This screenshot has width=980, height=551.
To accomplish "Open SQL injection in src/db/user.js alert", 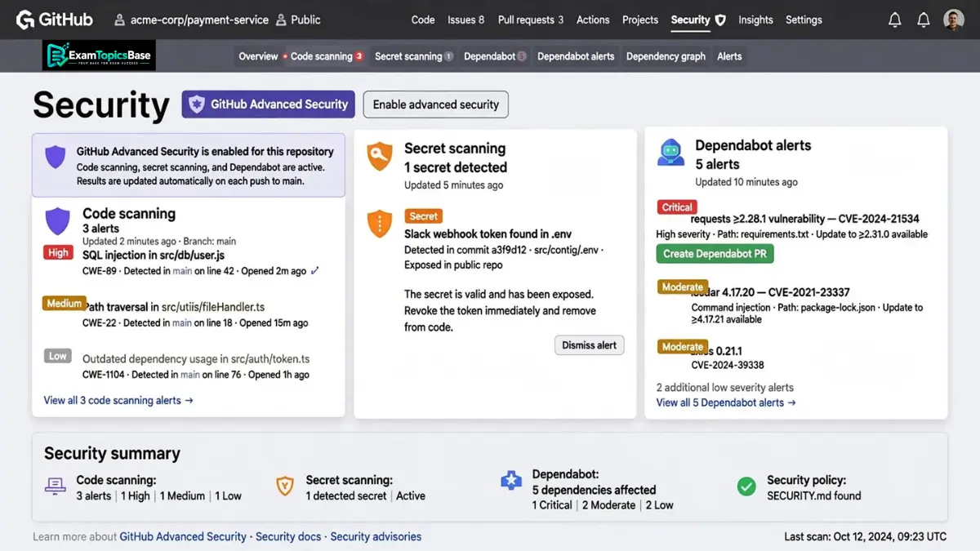I will click(x=154, y=256).
